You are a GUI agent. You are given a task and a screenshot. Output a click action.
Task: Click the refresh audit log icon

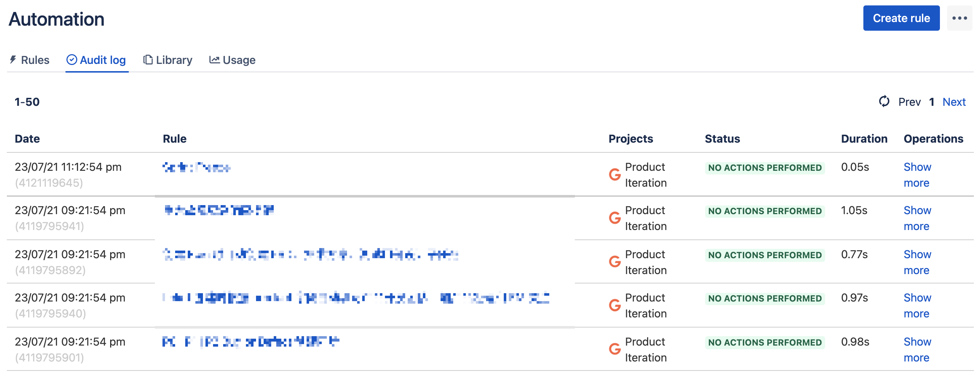pyautogui.click(x=884, y=101)
